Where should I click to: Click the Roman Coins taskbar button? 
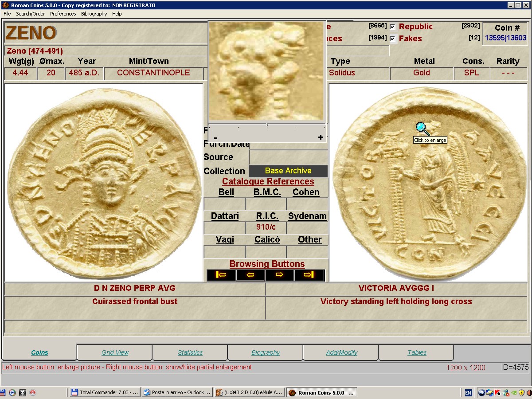(x=321, y=392)
